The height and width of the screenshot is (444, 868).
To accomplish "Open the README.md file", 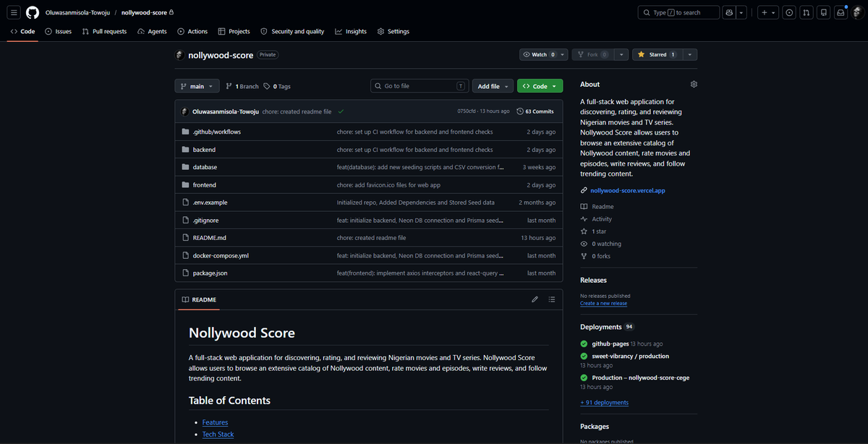I will coord(210,238).
